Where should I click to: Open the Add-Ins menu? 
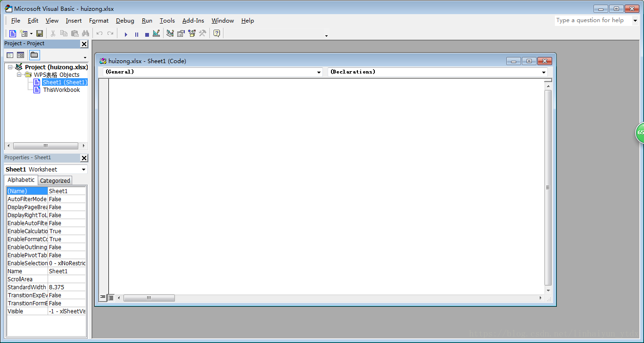coord(193,21)
